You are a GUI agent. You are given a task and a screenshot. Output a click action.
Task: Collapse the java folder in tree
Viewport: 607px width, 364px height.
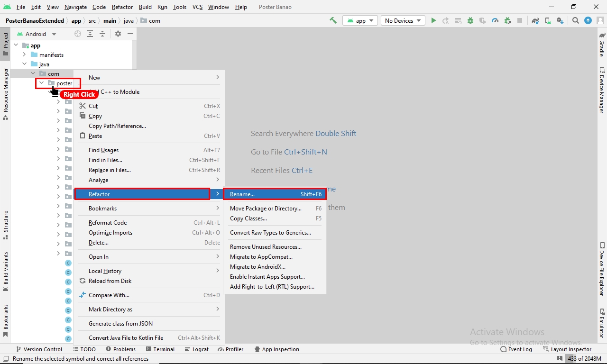pyautogui.click(x=25, y=64)
